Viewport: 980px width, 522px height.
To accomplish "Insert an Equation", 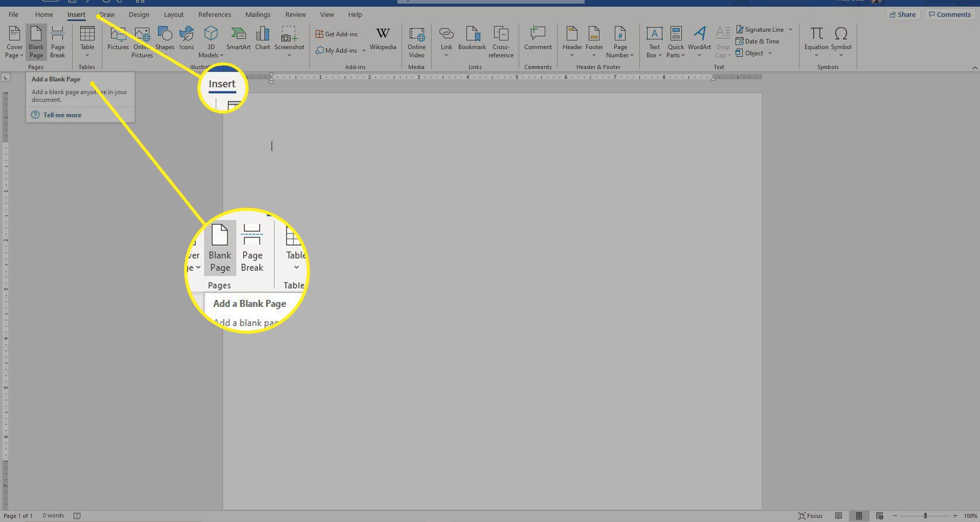I will (816, 42).
